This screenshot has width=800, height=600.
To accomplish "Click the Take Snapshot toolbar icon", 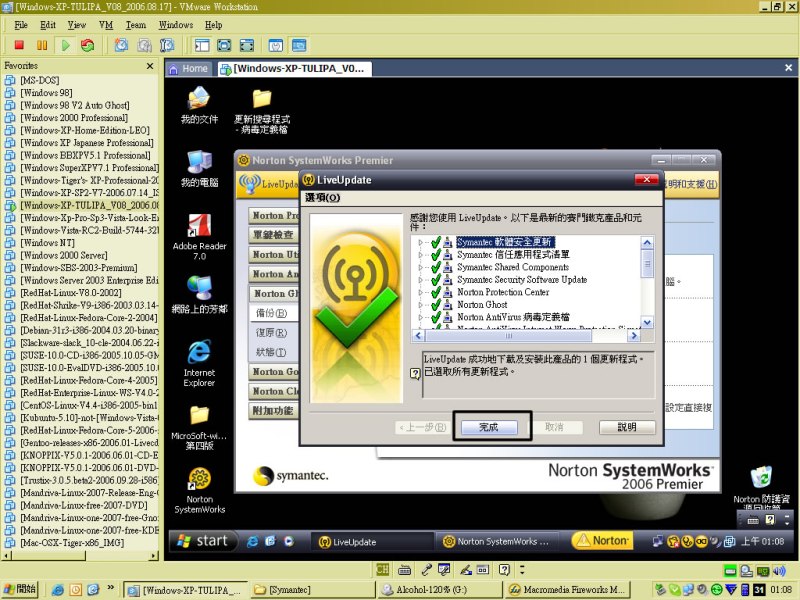I will [x=121, y=45].
